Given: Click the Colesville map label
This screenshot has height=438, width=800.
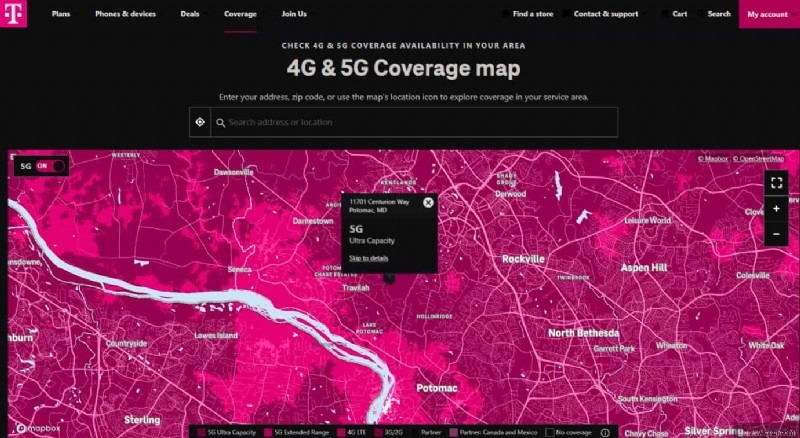Looking at the screenshot, I should click(753, 275).
